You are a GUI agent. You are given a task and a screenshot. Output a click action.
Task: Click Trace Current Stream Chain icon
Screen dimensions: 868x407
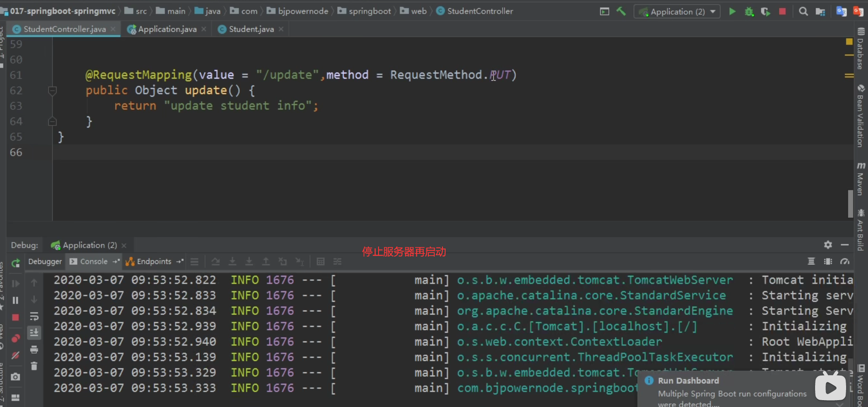338,262
